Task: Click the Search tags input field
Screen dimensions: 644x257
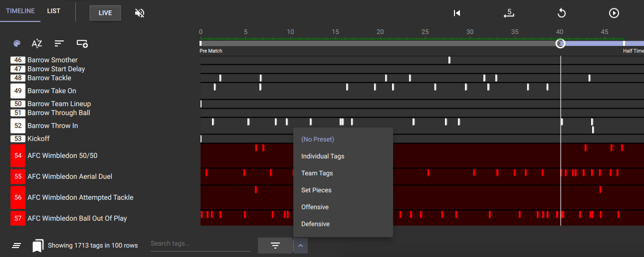Action: tap(201, 244)
